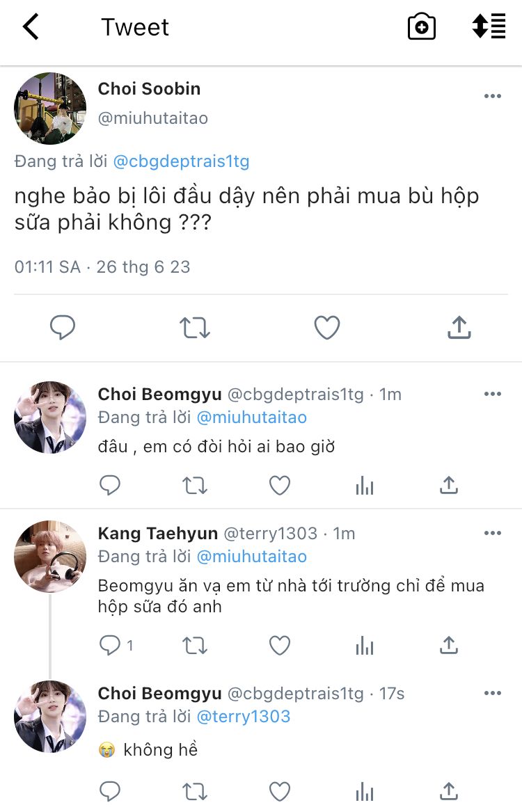Open the reply sorting icon in header
Viewport: 522px width, 812px height.
(x=489, y=26)
